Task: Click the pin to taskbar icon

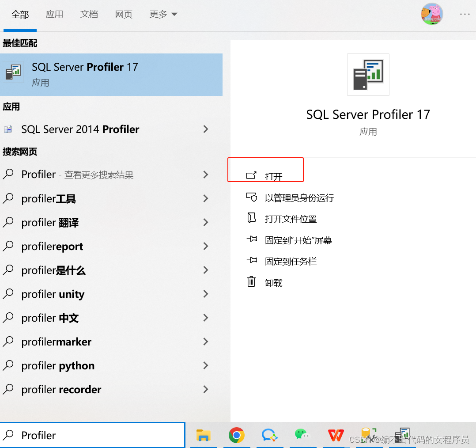Action: coord(252,260)
